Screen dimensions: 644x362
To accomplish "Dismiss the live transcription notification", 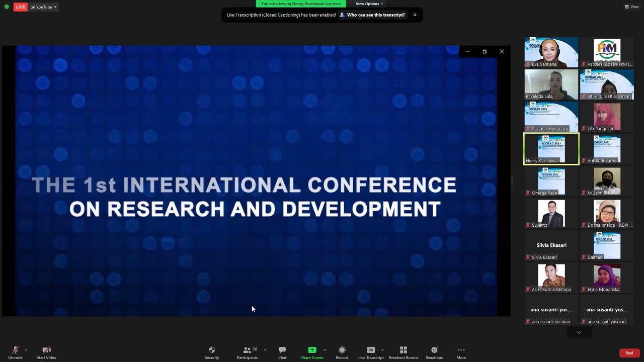I will [x=415, y=15].
